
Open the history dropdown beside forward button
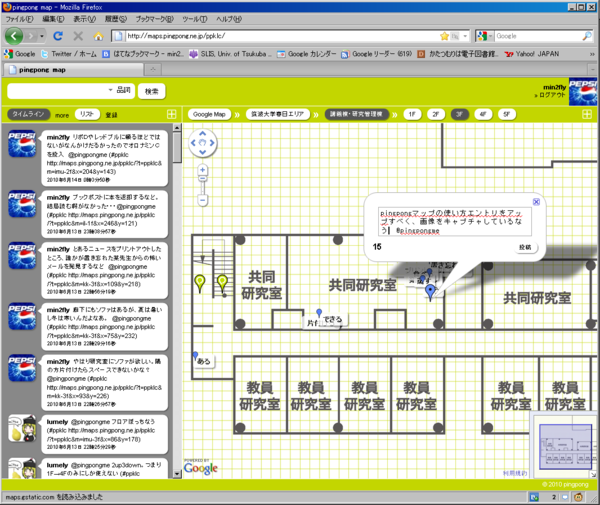pos(42,36)
